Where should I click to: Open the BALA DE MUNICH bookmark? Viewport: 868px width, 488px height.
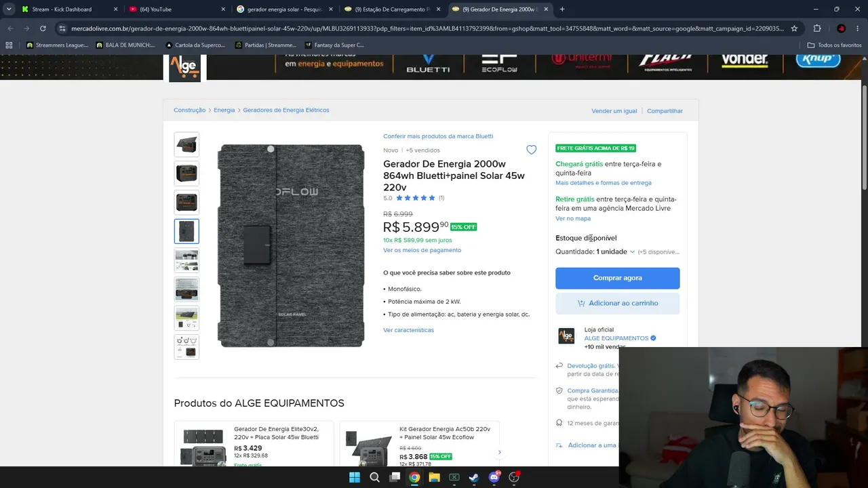pos(125,45)
